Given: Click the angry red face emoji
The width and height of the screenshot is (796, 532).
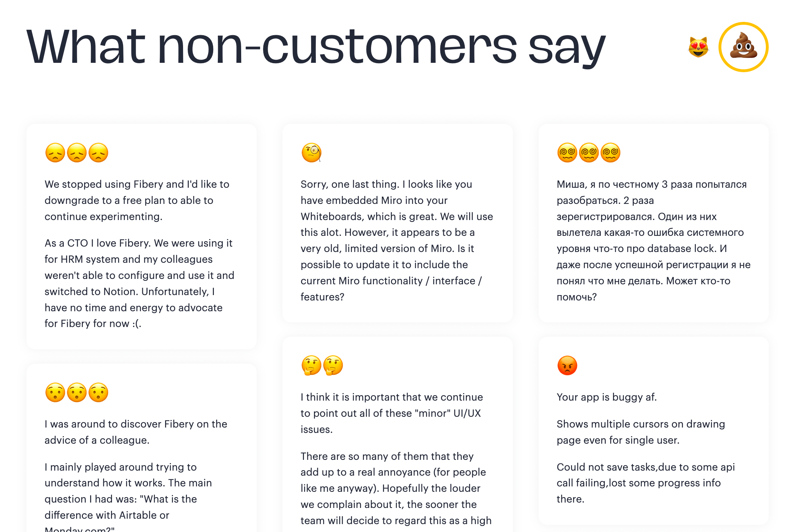Looking at the screenshot, I should click(x=567, y=365).
